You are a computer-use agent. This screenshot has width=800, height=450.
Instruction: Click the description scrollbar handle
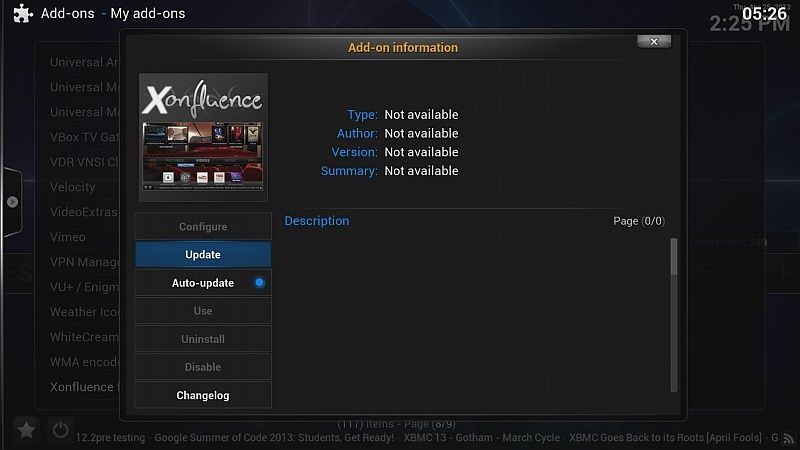click(673, 257)
